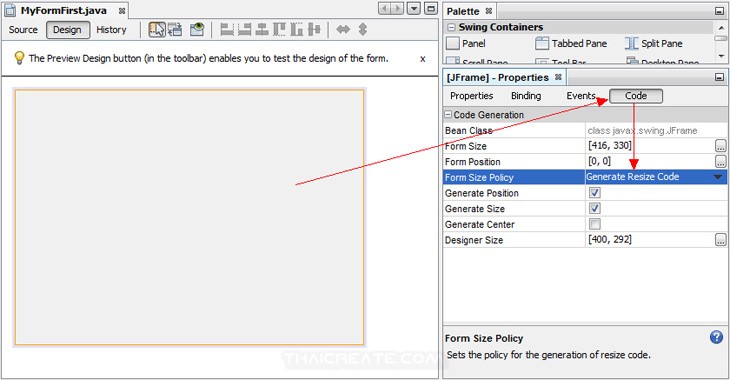Select the Generate Center property label
This screenshot has height=380, width=730.
coord(480,224)
